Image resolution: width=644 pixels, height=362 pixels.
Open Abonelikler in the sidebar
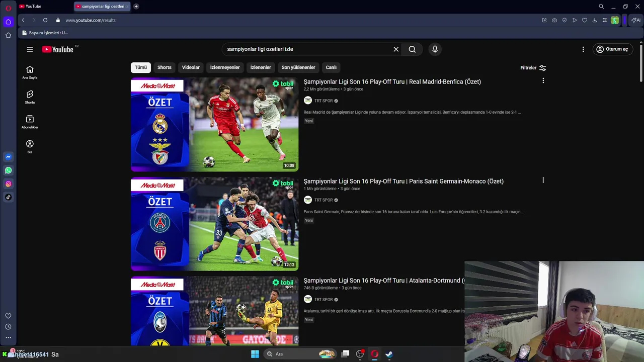tap(30, 122)
